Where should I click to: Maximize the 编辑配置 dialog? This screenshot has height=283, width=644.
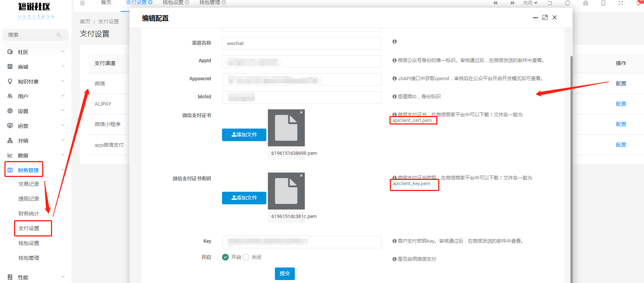click(545, 17)
